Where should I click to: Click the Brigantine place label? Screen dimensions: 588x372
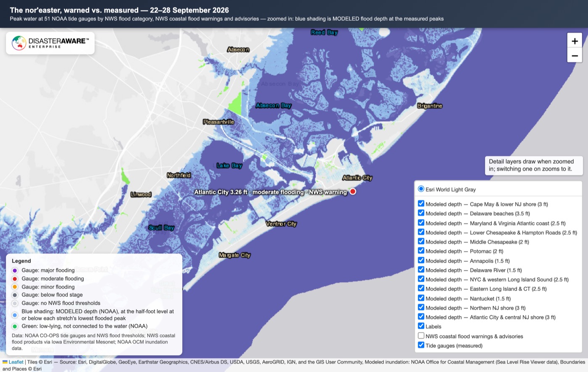pyautogui.click(x=430, y=106)
